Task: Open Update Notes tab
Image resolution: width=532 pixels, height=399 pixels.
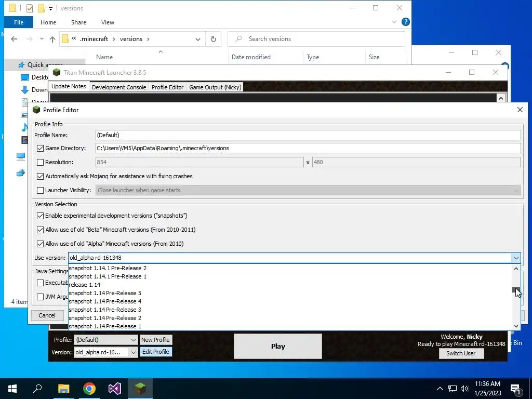Action: tap(69, 87)
